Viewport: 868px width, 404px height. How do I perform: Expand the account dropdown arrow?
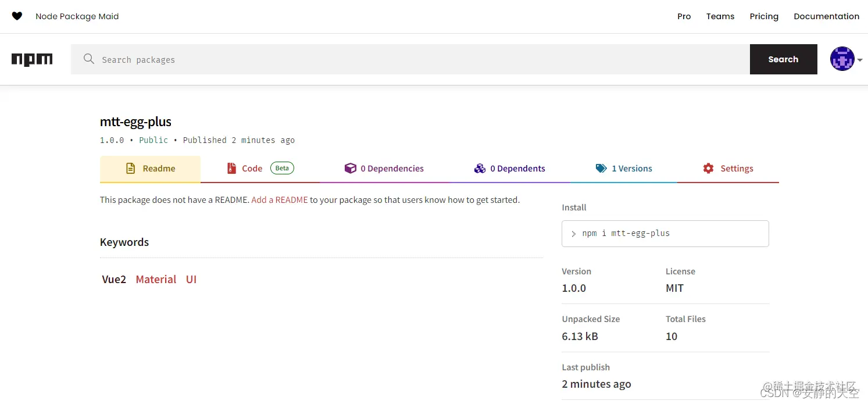tap(860, 60)
